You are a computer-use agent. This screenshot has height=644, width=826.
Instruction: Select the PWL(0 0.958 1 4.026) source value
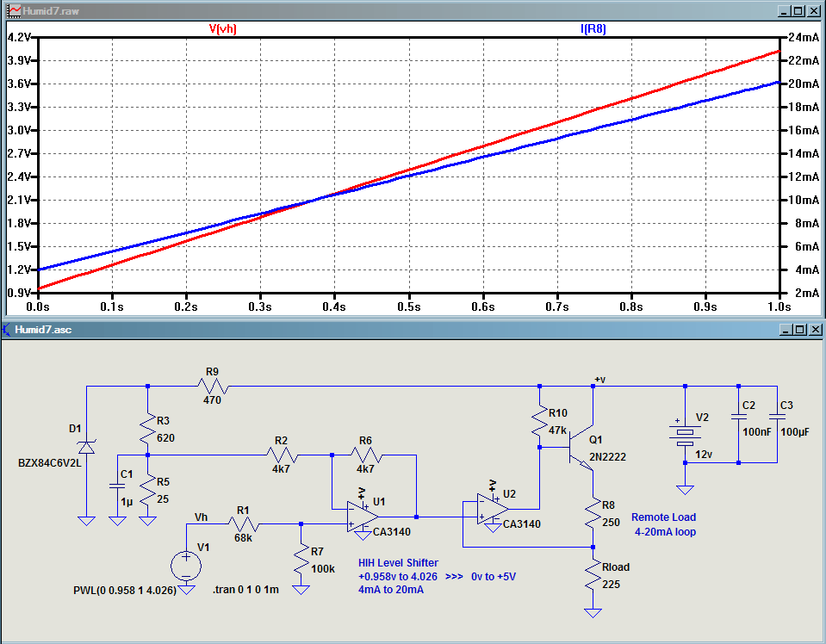click(125, 591)
